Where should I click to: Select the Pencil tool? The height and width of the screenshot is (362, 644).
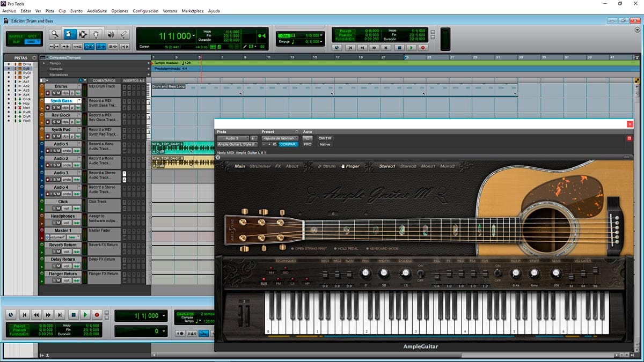click(x=124, y=34)
